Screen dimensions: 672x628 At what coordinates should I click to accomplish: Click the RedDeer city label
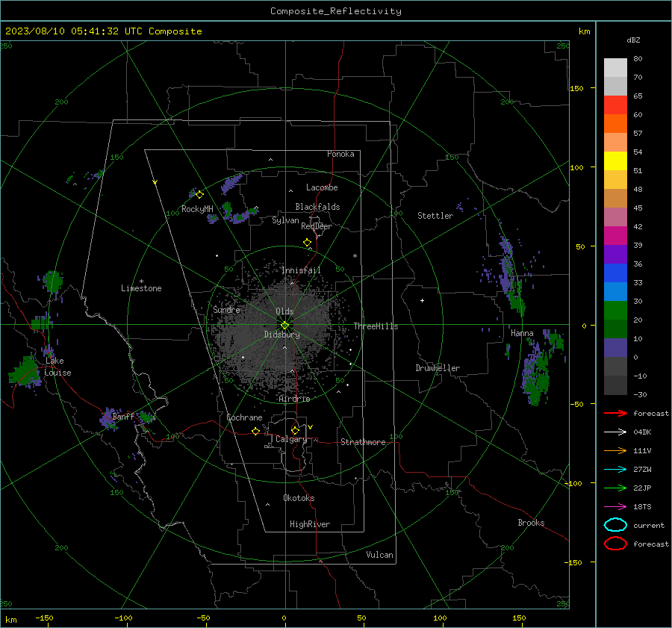tap(317, 226)
